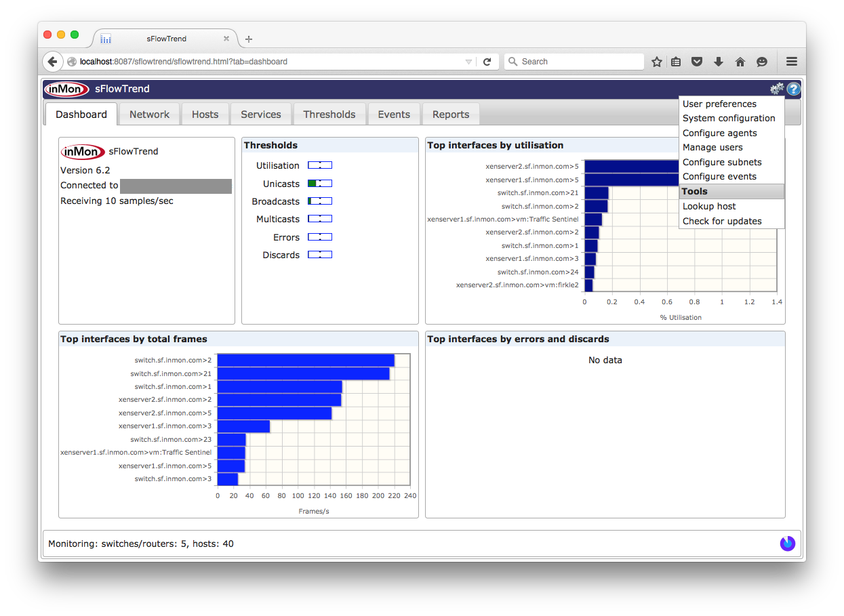
Task: Select Lookup host under Tools
Action: [731, 206]
